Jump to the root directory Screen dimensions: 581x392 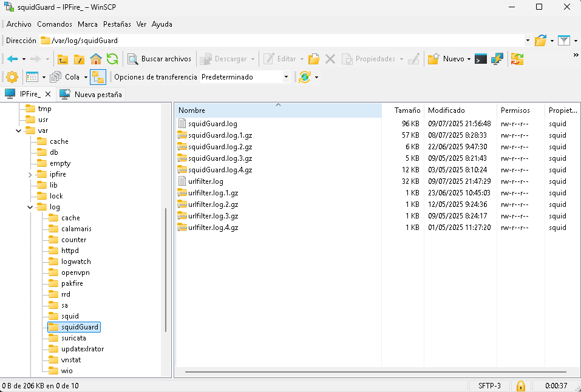(79, 59)
